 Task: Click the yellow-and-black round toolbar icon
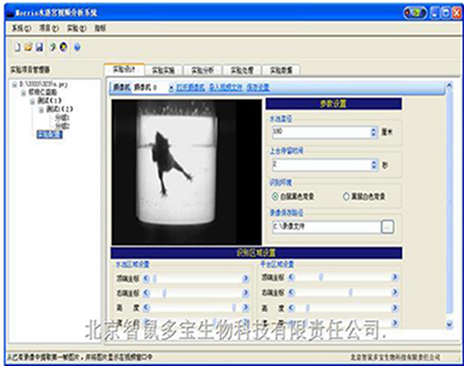coord(63,47)
